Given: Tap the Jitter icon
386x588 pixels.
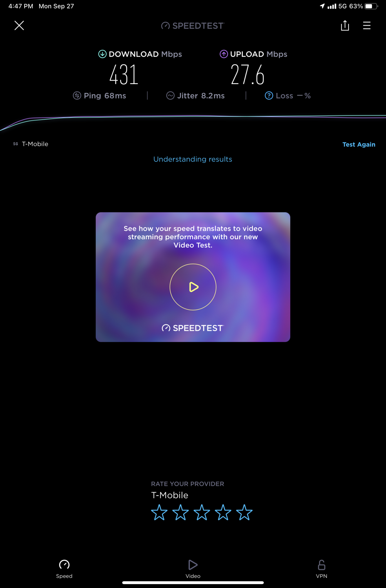Looking at the screenshot, I should pyautogui.click(x=170, y=96).
